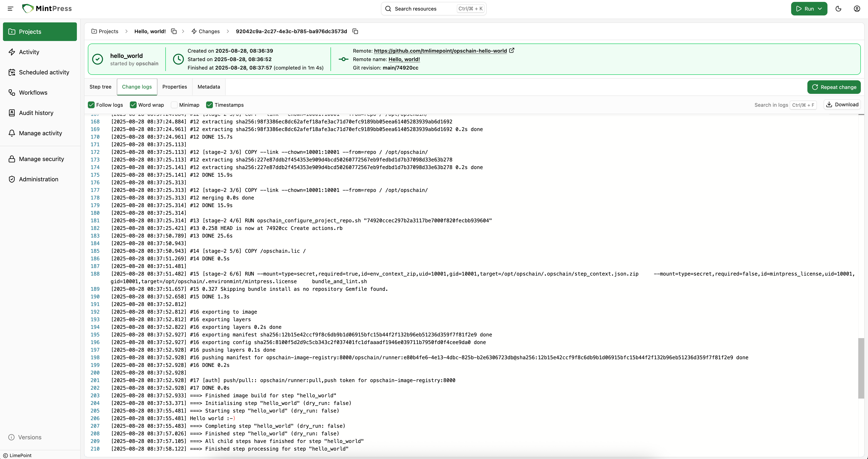Open the GitHub opschain-hello-world remote link
Screen dimensions: 868x459
point(440,51)
